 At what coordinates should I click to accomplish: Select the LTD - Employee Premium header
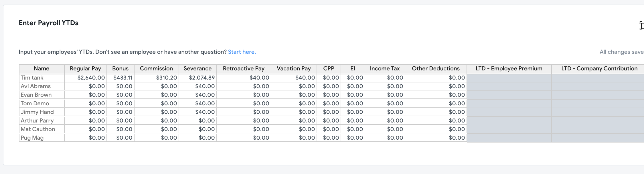(509, 69)
